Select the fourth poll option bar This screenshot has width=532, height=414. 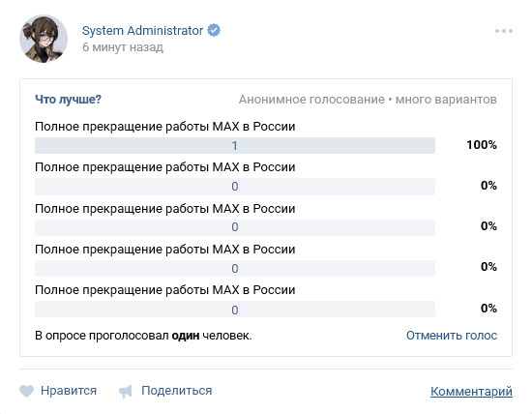point(235,268)
